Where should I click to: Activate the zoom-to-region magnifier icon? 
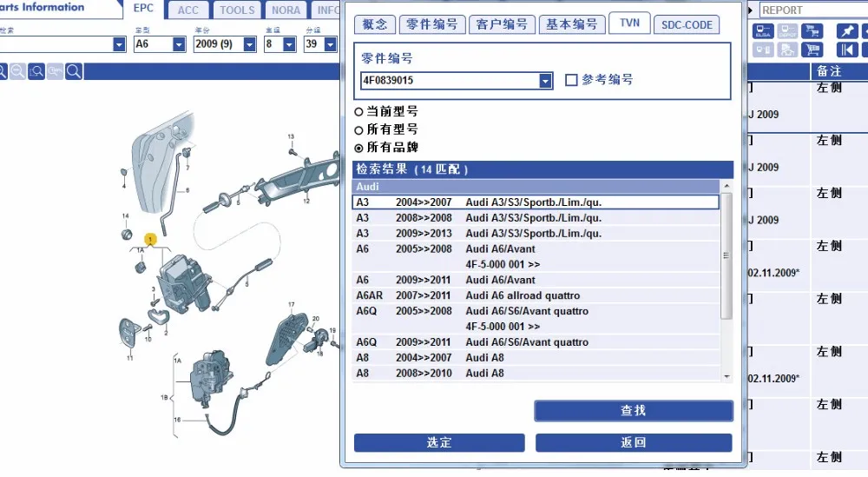(36, 71)
